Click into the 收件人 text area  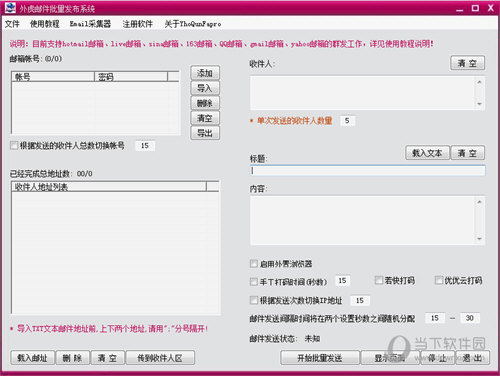[x=362, y=93]
